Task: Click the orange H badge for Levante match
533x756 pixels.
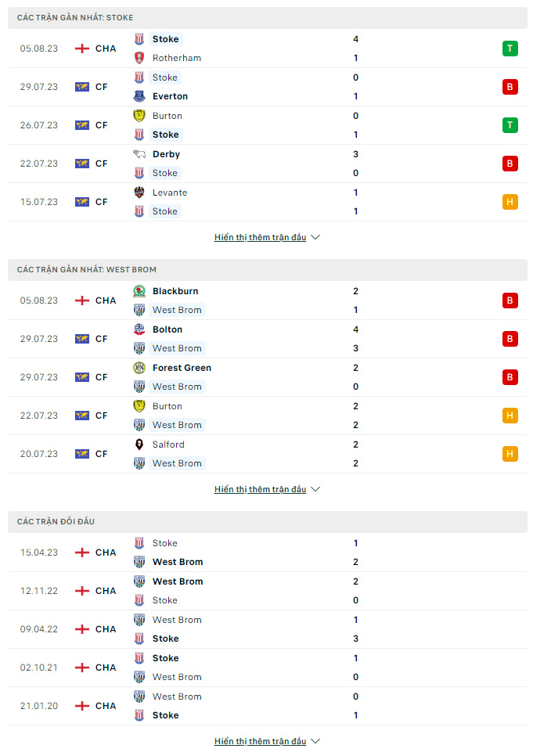Action: coord(510,202)
